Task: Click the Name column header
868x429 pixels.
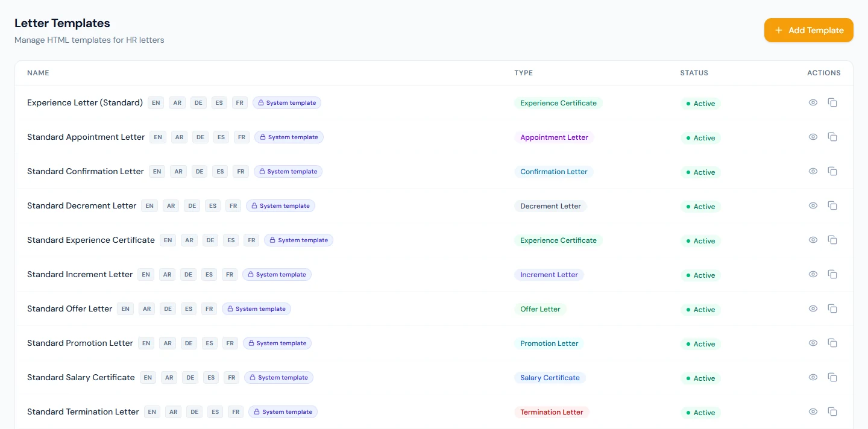Action: point(38,73)
